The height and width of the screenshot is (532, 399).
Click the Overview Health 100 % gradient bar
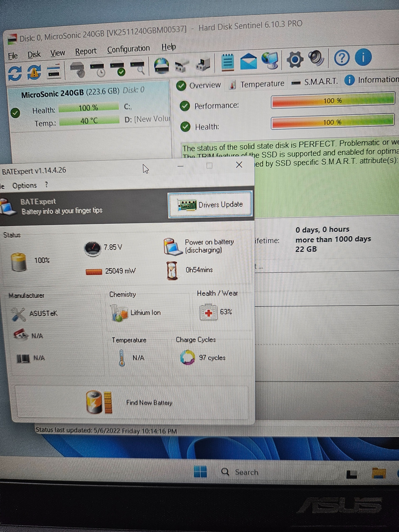click(x=333, y=122)
